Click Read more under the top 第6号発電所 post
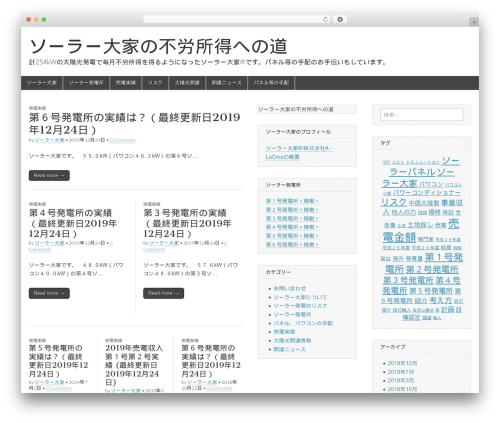The height and width of the screenshot is (423, 500). pos(49,175)
